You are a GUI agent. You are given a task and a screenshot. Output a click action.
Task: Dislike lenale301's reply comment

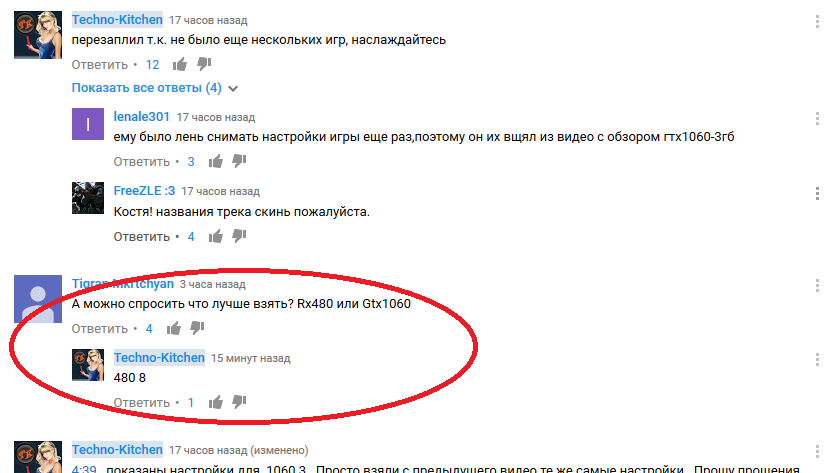[239, 161]
